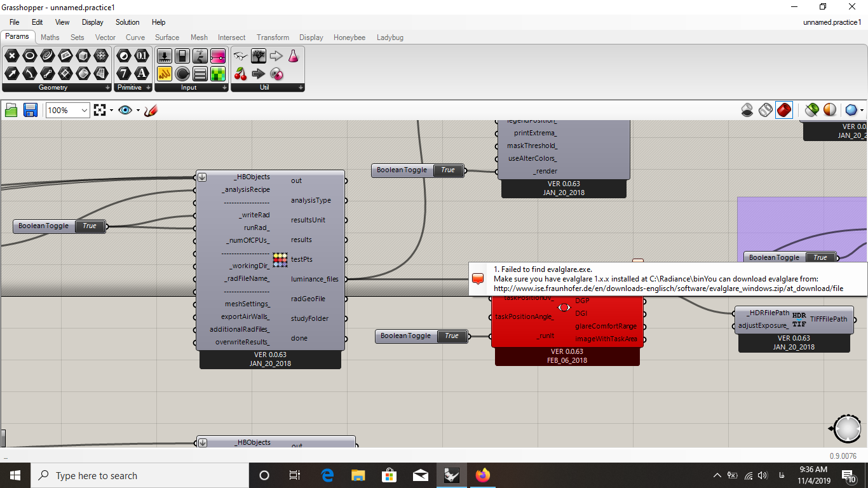
Task: Toggle the Boolean Toggle wired to _render
Action: [418, 170]
